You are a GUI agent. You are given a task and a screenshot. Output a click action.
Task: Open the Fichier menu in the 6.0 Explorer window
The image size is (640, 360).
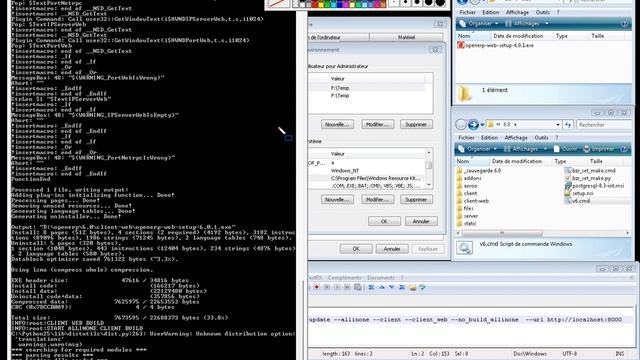[x=466, y=138]
